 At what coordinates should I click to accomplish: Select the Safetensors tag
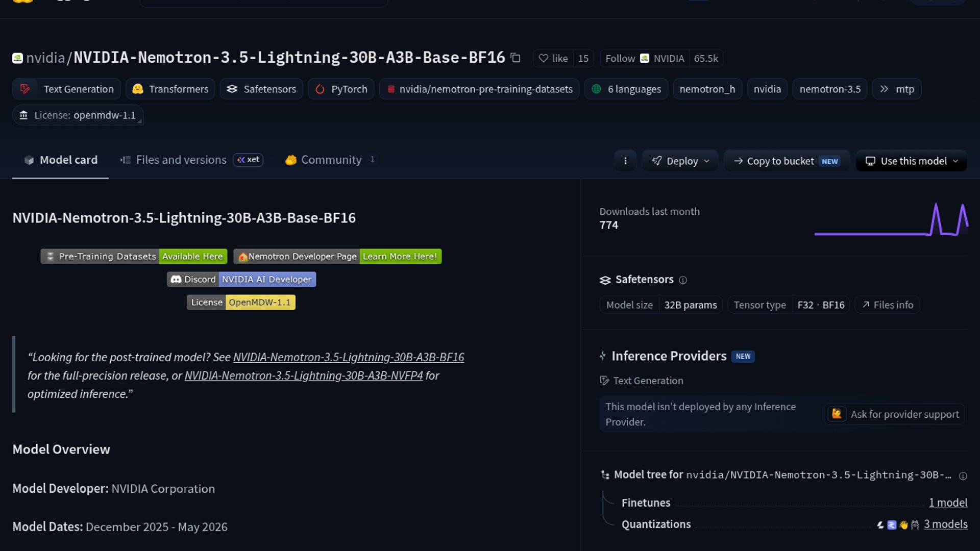pos(261,89)
